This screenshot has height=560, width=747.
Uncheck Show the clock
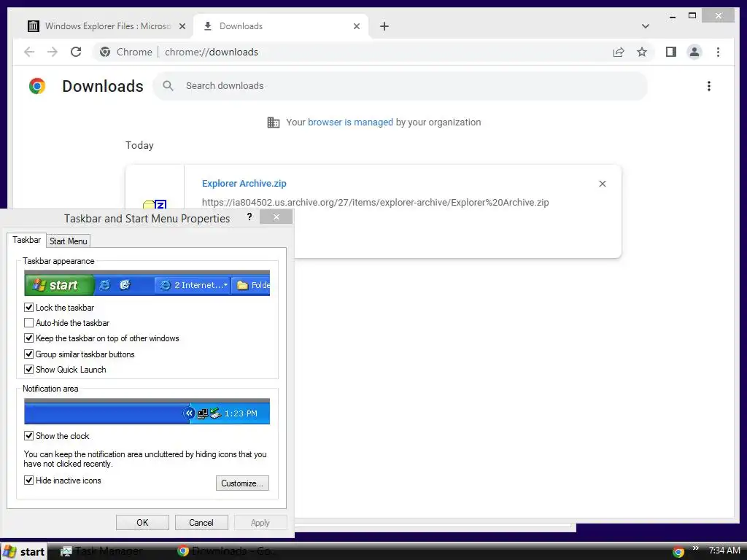click(29, 436)
